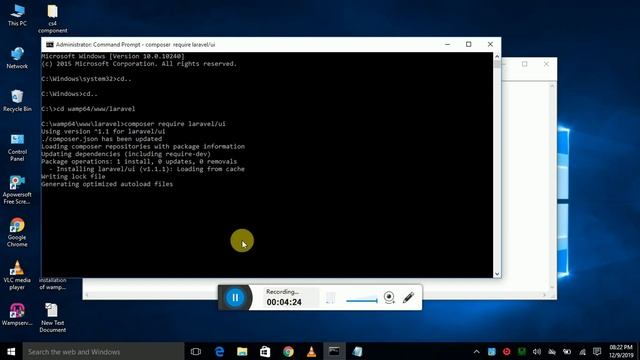Maximize the background white window
This screenshot has width=640, height=360.
coord(524,64)
